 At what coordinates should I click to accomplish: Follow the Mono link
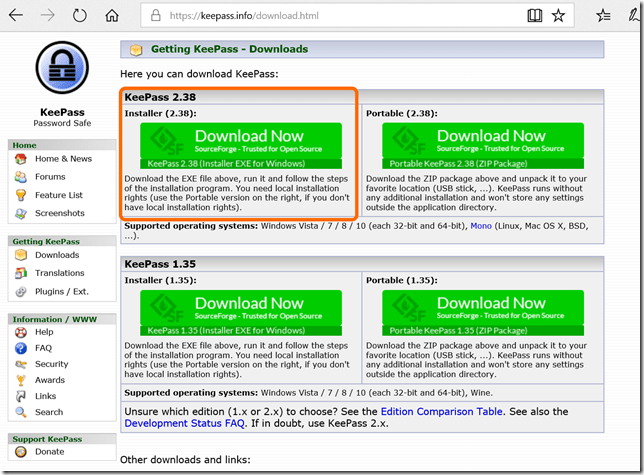click(x=481, y=226)
